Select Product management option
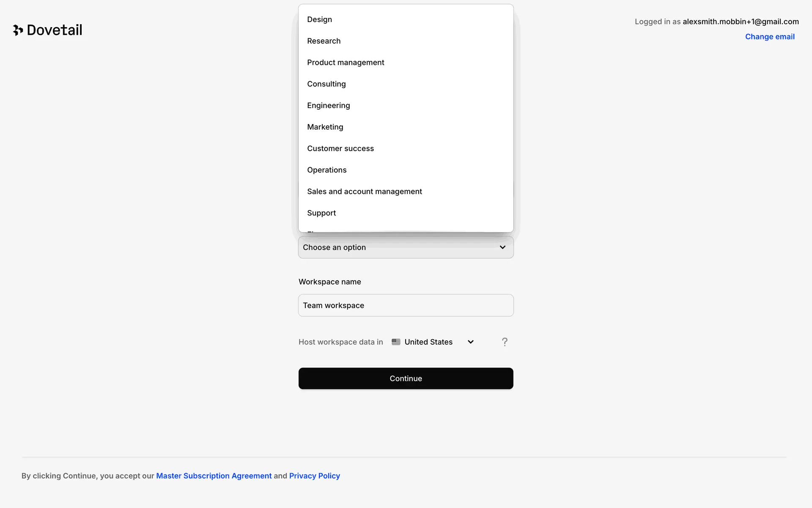Screen dimensions: 812x508 [346, 63]
